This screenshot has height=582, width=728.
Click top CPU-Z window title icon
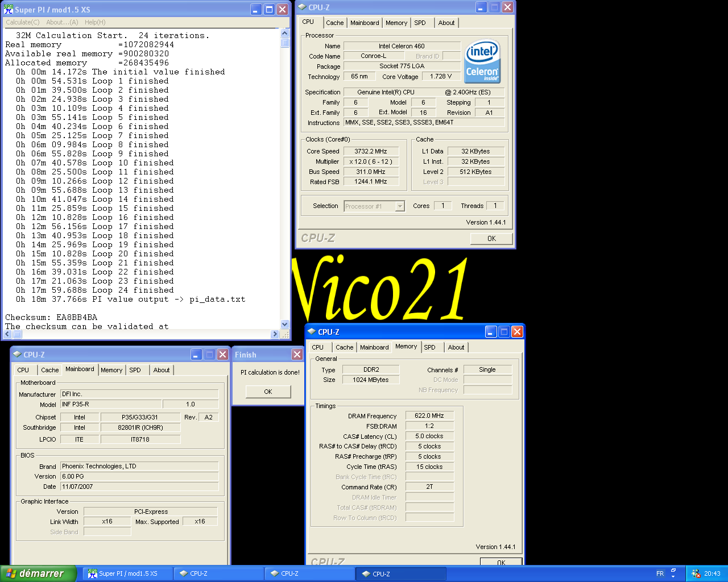tap(302, 7)
